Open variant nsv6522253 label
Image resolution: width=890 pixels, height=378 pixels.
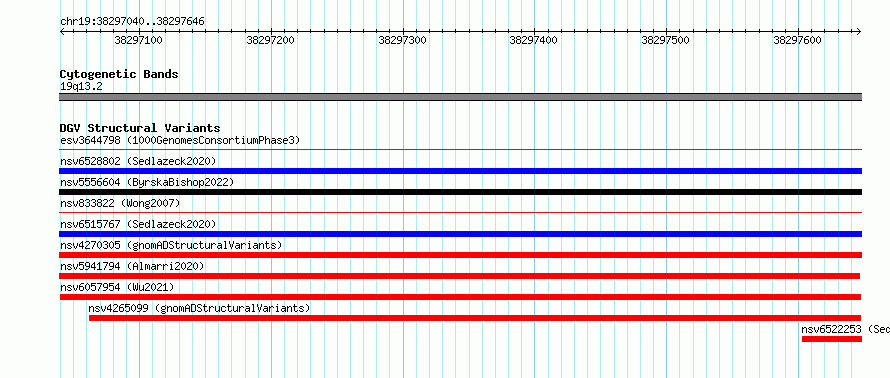pyautogui.click(x=845, y=329)
